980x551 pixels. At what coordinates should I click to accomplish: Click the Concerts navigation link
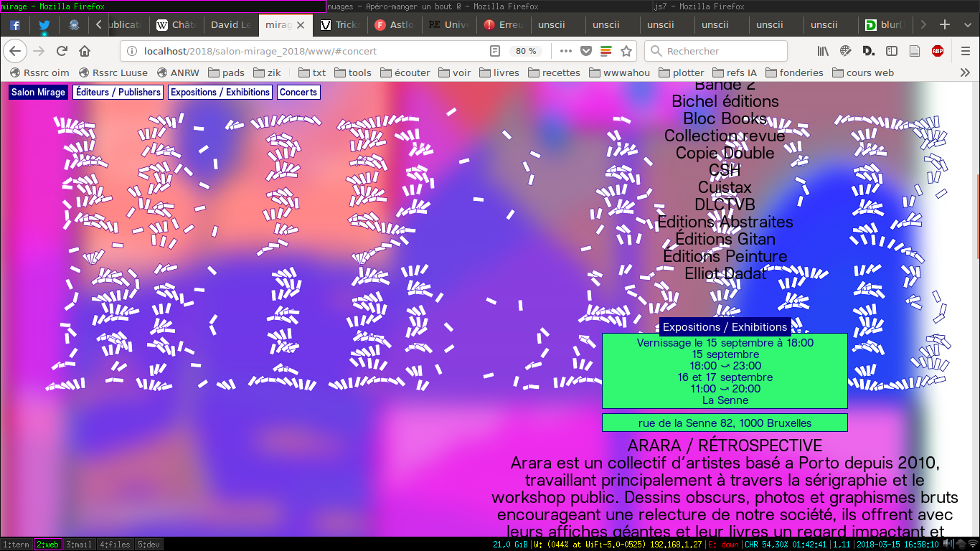point(298,93)
